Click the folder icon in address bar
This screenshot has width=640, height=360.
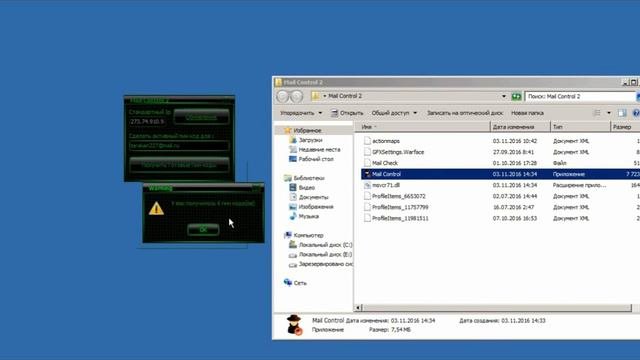pos(315,96)
